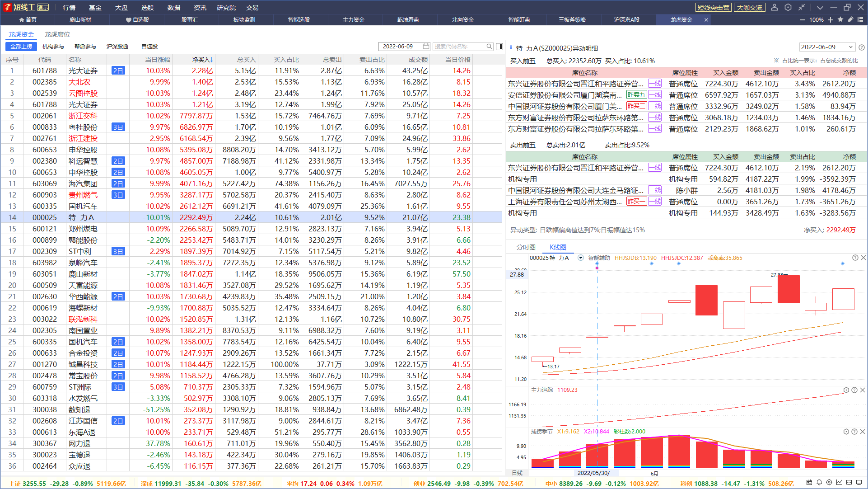Close the 主力追踪 indicator panel
This screenshot has width=868, height=489.
coord(863,390)
